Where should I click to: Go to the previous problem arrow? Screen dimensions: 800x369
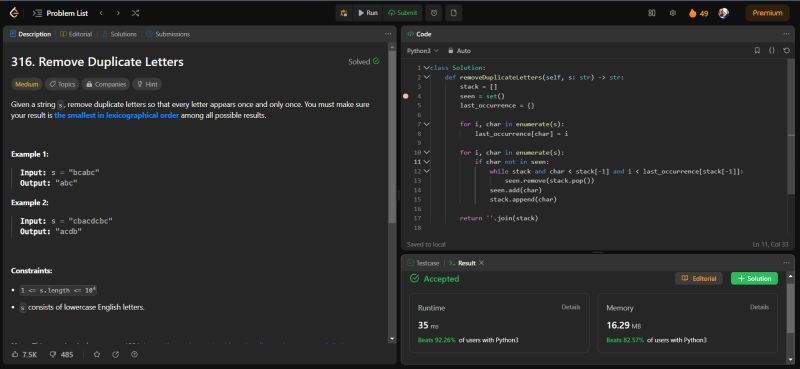pos(101,13)
